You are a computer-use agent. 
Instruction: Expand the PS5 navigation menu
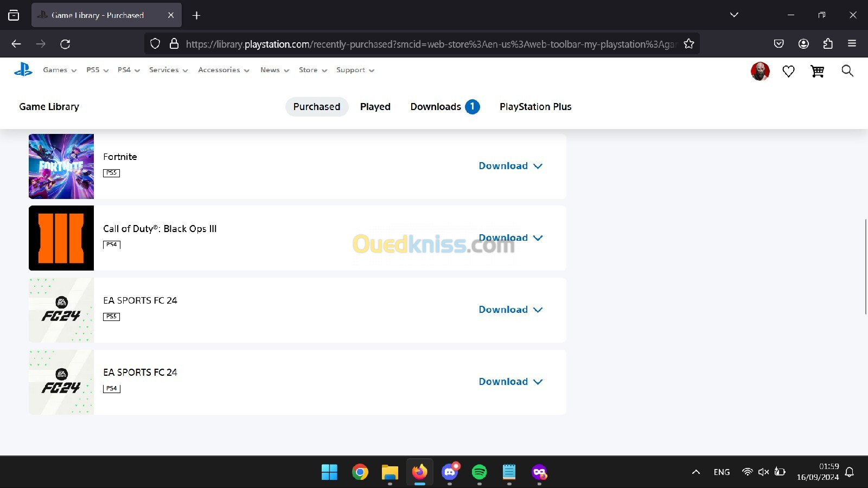(x=98, y=70)
